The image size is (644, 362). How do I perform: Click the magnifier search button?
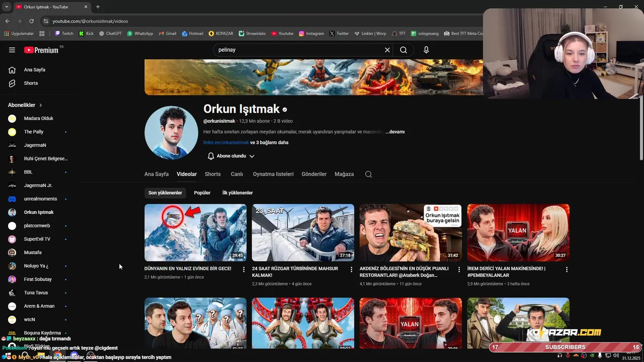(x=404, y=50)
